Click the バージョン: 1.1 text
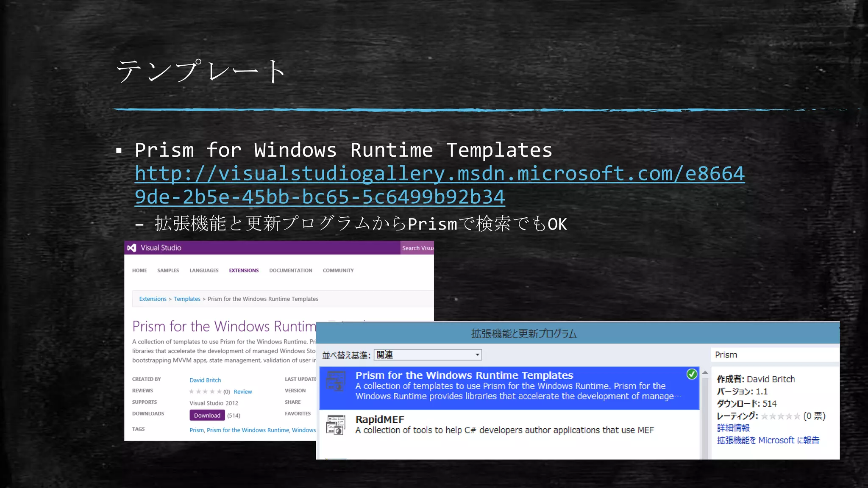Viewport: 868px width, 488px height. pos(742,391)
